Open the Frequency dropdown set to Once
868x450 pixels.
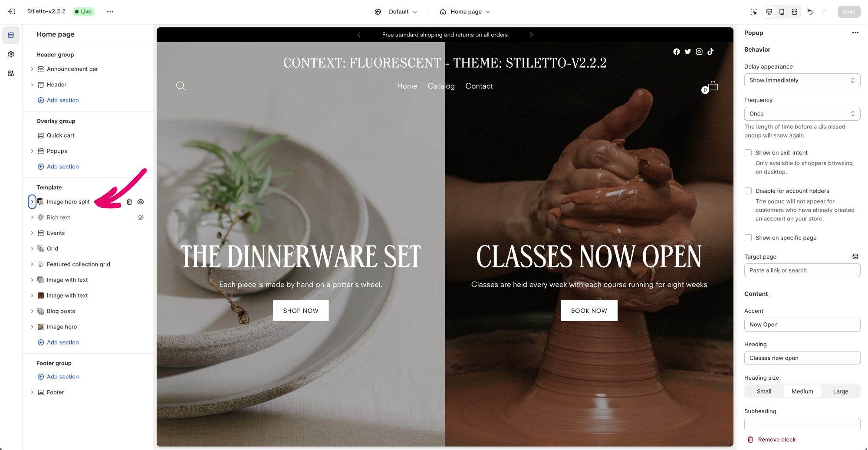coord(802,114)
